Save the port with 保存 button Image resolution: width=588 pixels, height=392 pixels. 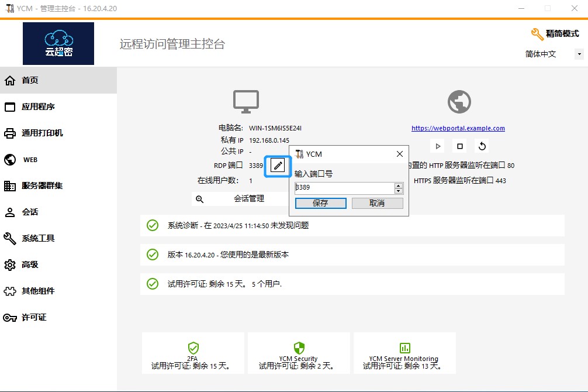[x=321, y=203]
